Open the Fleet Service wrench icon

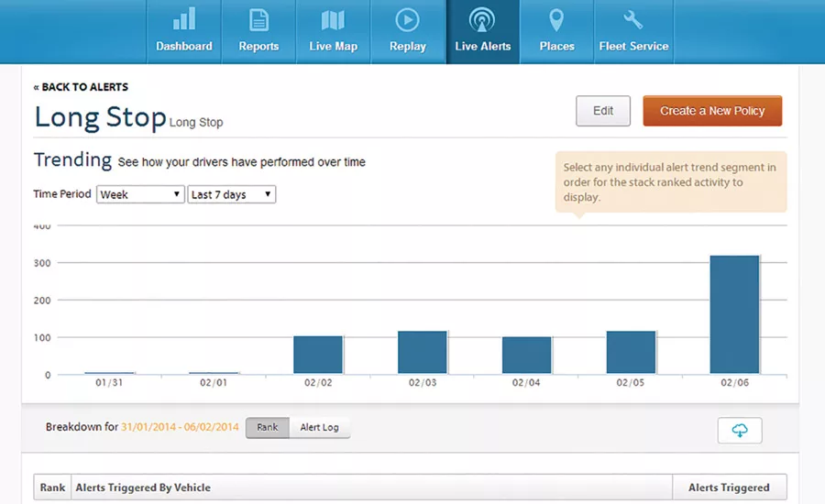pos(632,20)
